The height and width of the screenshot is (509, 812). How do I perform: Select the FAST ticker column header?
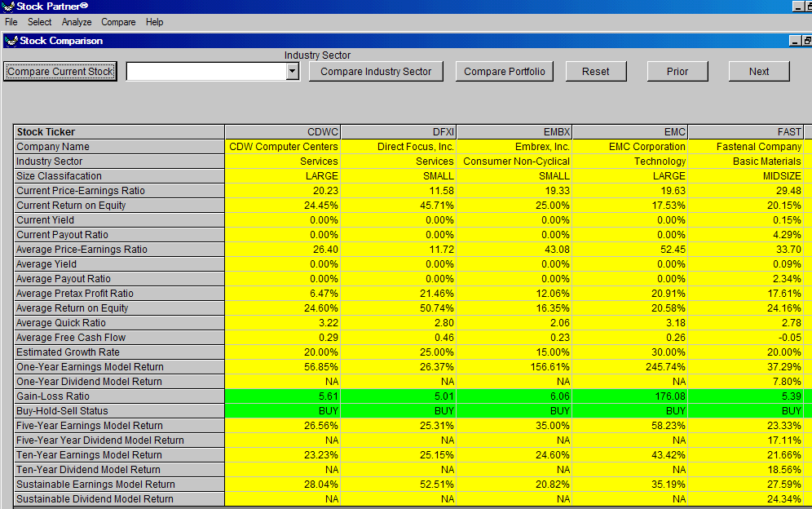(746, 131)
